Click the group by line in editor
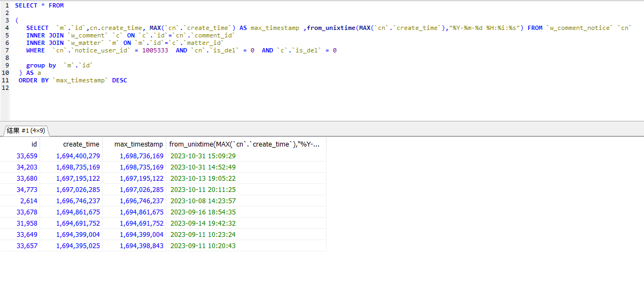Screen dimensions: 644x300 (60, 65)
